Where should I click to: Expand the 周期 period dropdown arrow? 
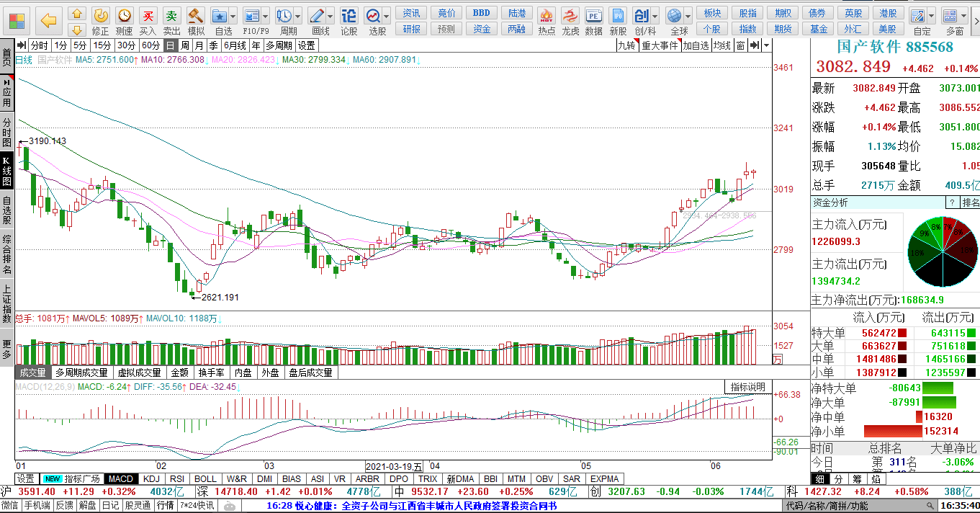click(298, 15)
